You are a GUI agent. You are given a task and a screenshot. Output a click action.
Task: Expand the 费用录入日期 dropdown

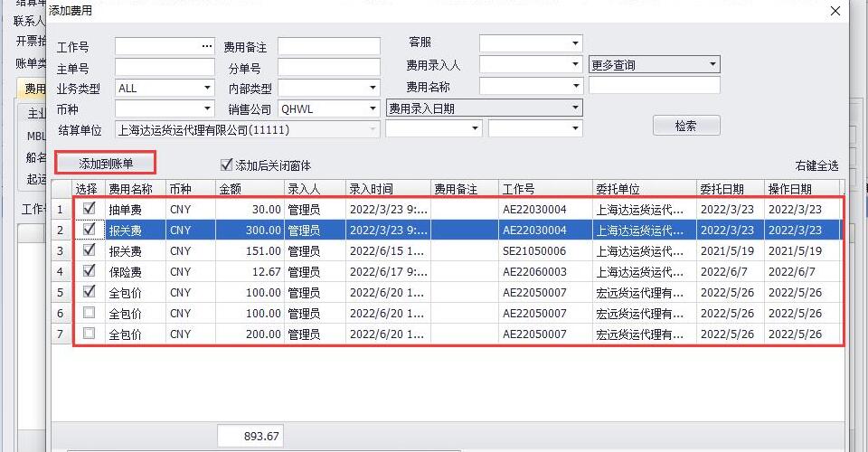click(x=575, y=108)
